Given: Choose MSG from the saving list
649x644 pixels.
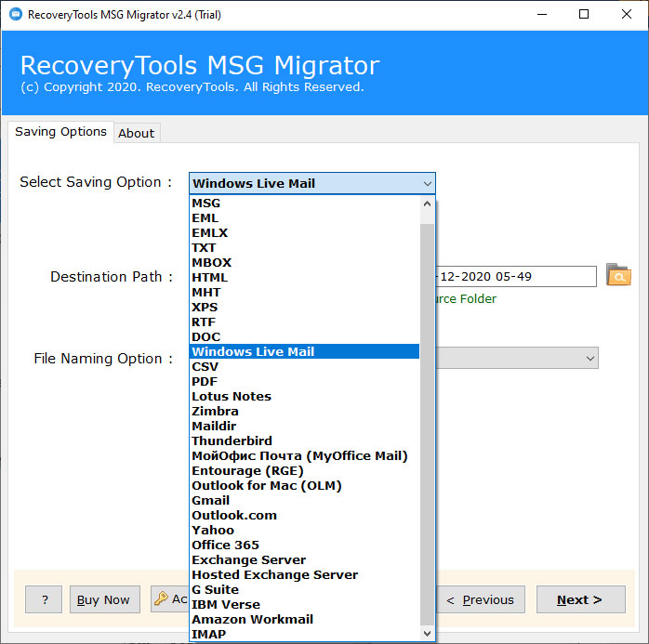Looking at the screenshot, I should pos(304,204).
